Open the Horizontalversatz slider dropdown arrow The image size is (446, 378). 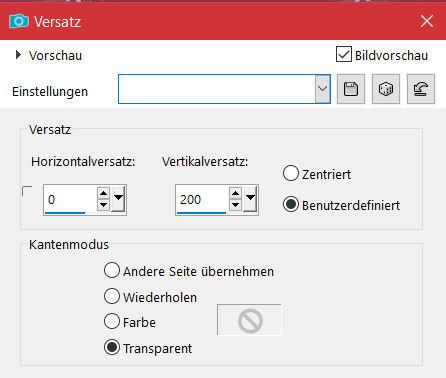click(118, 199)
